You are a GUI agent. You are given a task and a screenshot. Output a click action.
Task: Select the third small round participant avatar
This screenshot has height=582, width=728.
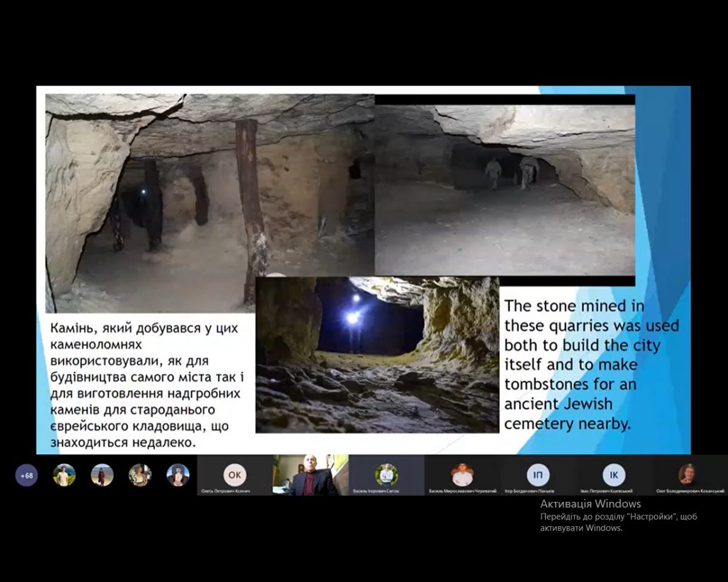(x=140, y=475)
